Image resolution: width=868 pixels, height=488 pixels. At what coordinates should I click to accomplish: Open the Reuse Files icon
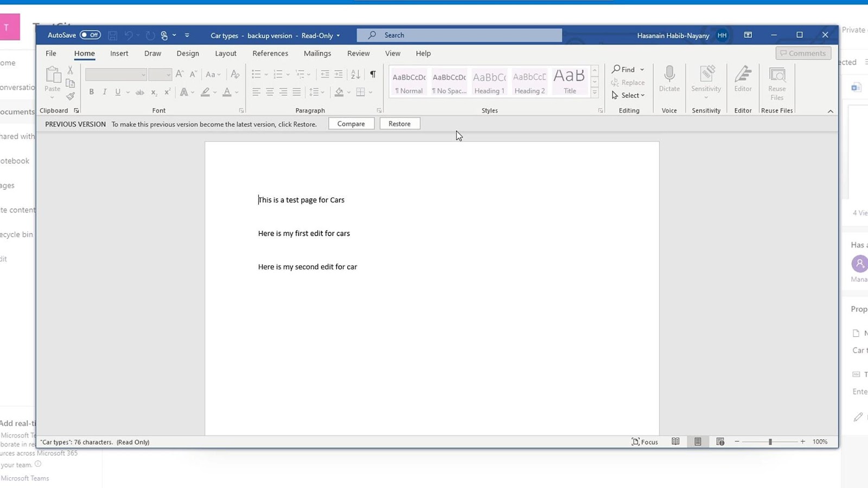click(777, 75)
